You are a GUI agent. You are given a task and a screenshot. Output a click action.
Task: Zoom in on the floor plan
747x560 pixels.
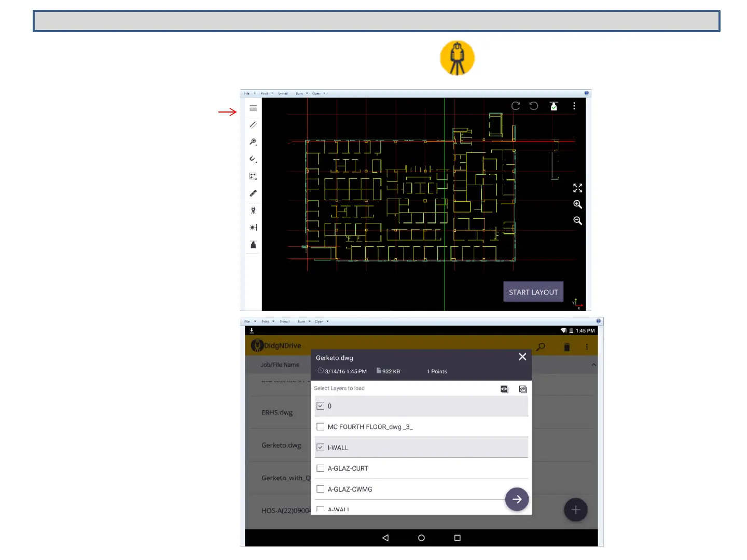[578, 204]
